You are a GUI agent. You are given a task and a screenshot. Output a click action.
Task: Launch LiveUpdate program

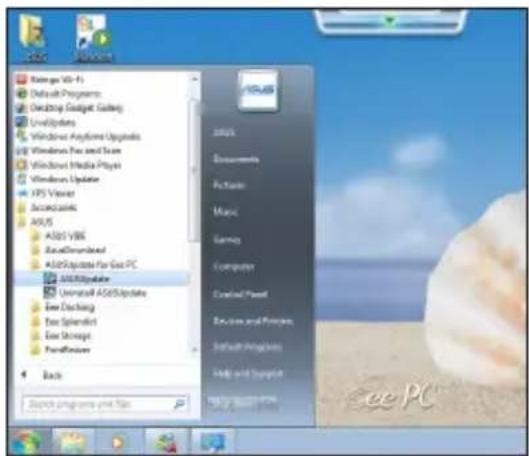46,122
